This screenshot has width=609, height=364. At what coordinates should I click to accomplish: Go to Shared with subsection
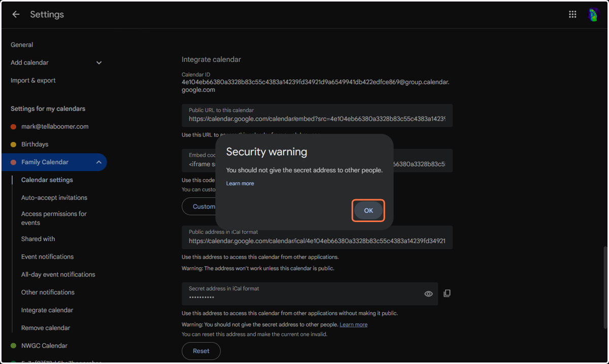coord(38,239)
